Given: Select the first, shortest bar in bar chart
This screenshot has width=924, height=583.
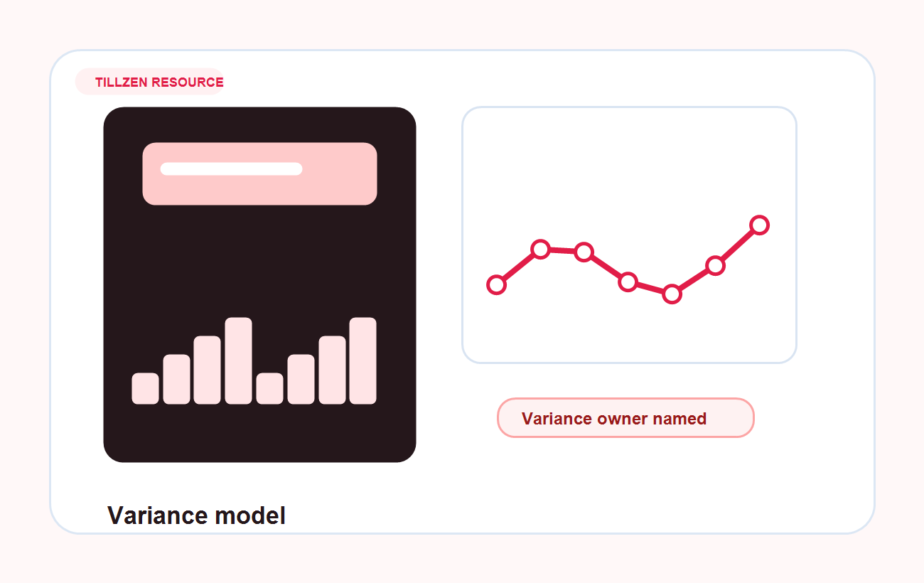Looking at the screenshot, I should 145,388.
